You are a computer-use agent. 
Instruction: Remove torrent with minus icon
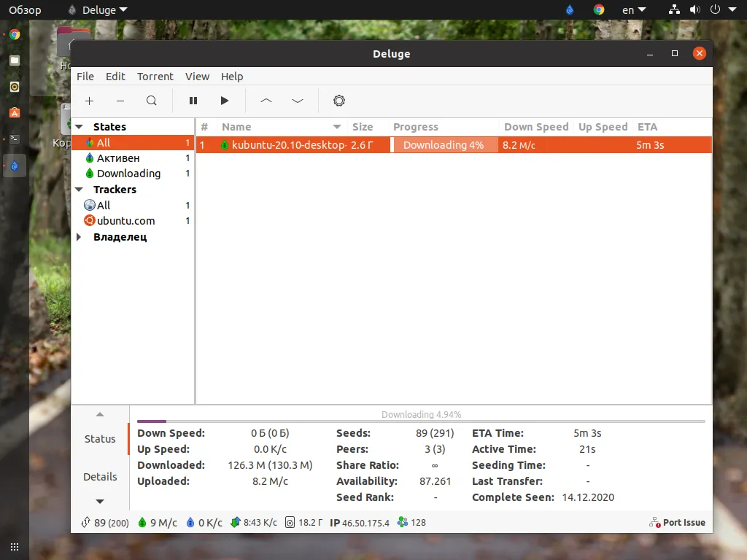pyautogui.click(x=120, y=101)
